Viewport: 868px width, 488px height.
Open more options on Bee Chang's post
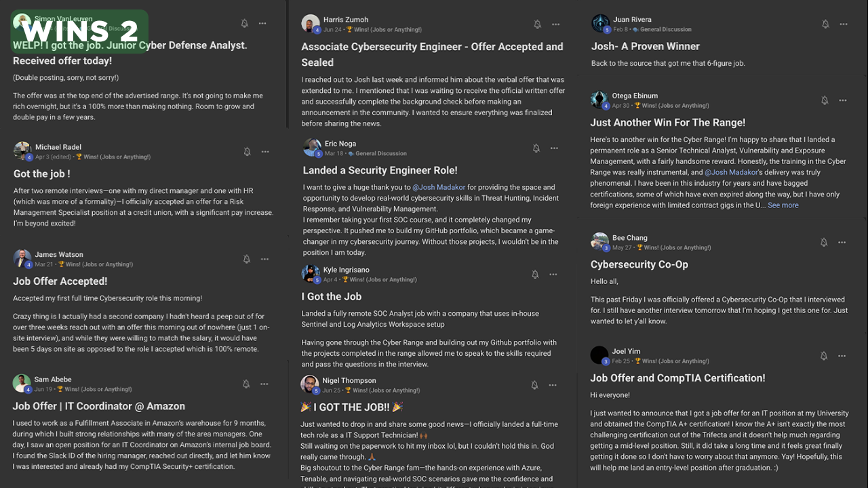[x=842, y=242]
